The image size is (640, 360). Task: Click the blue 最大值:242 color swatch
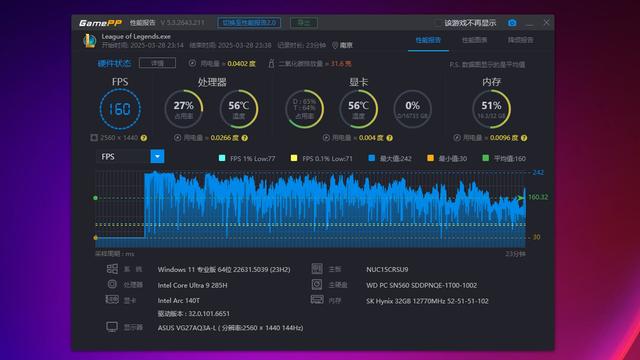coord(371,158)
